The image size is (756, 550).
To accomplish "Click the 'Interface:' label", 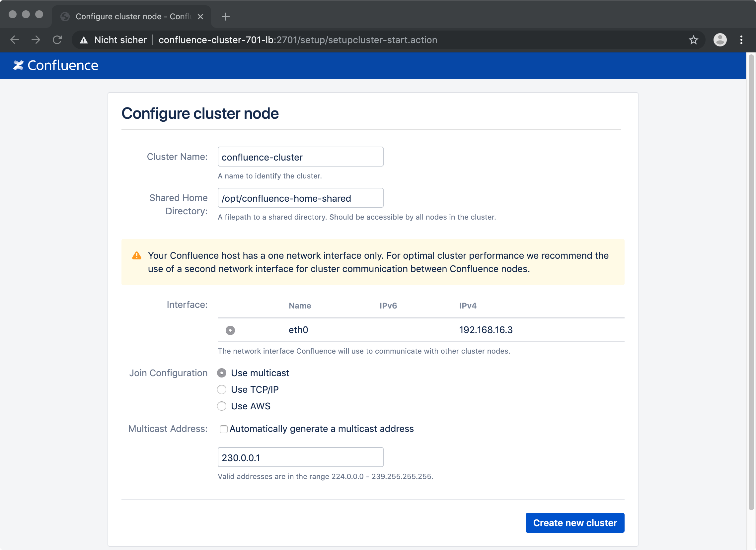I will pyautogui.click(x=187, y=305).
